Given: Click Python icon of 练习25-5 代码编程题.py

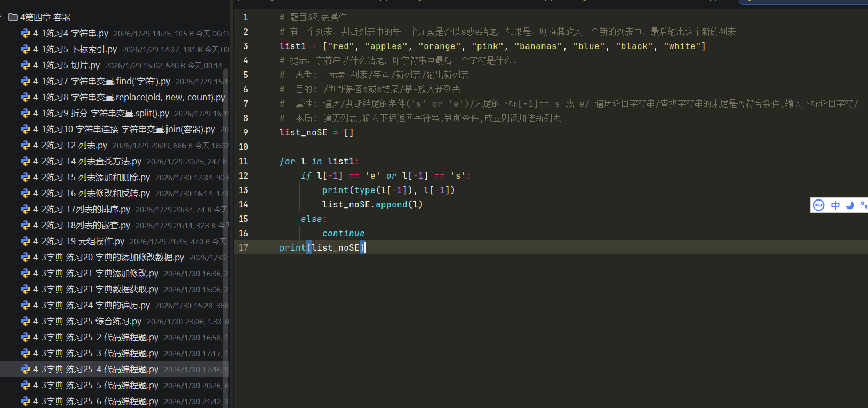Looking at the screenshot, I should point(25,385).
